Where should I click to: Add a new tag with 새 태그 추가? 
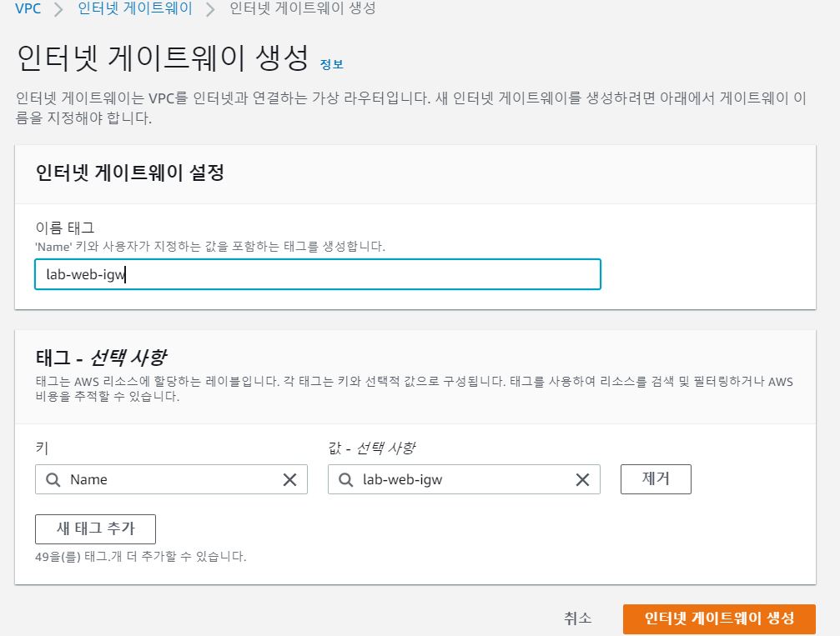95,529
